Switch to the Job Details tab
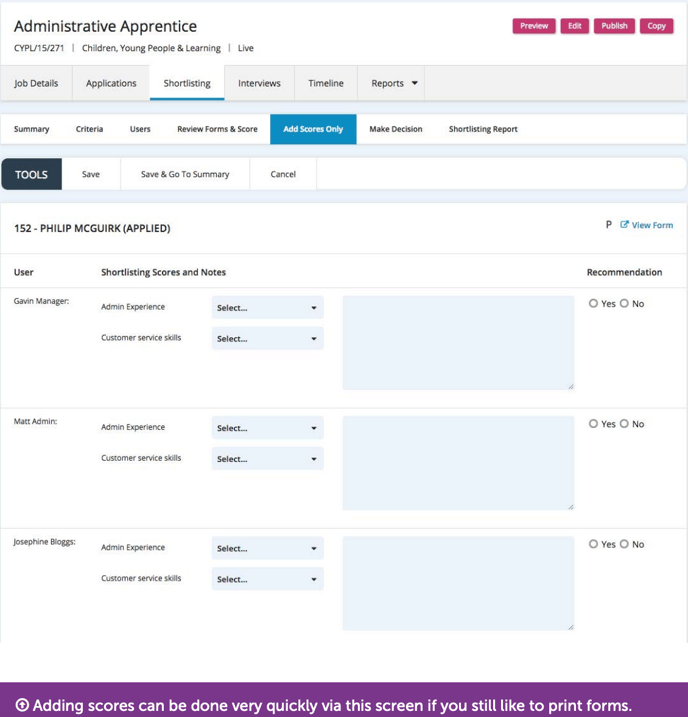The height and width of the screenshot is (717, 688). (x=36, y=83)
